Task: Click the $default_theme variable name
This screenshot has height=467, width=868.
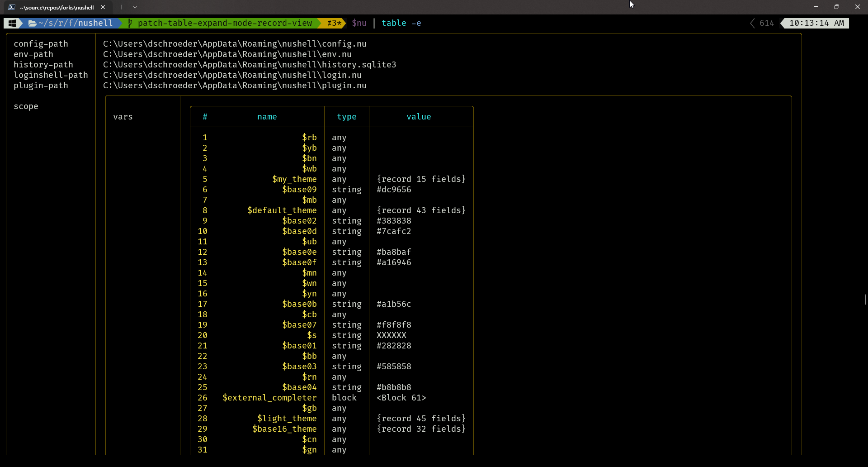Action: 282,210
